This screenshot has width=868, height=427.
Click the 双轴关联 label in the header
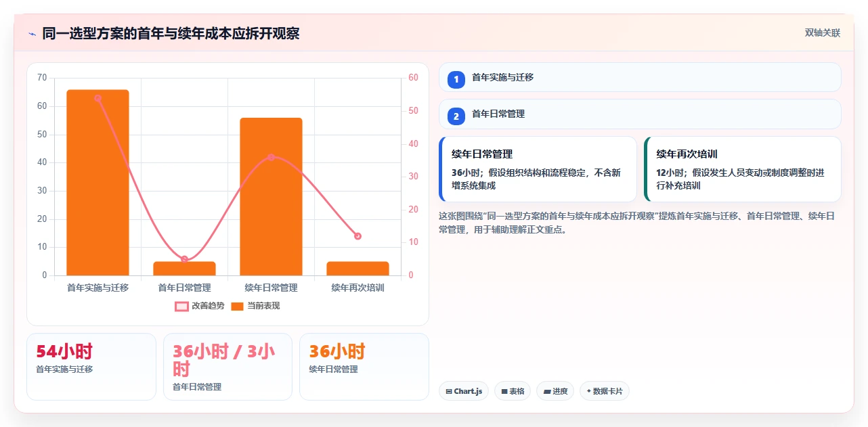pos(822,32)
